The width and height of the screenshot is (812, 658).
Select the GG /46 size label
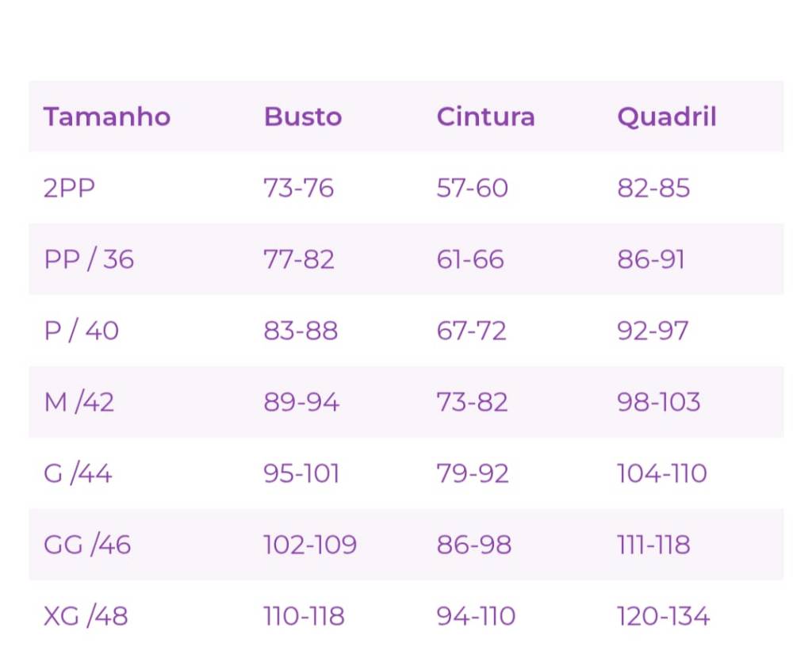coord(87,545)
